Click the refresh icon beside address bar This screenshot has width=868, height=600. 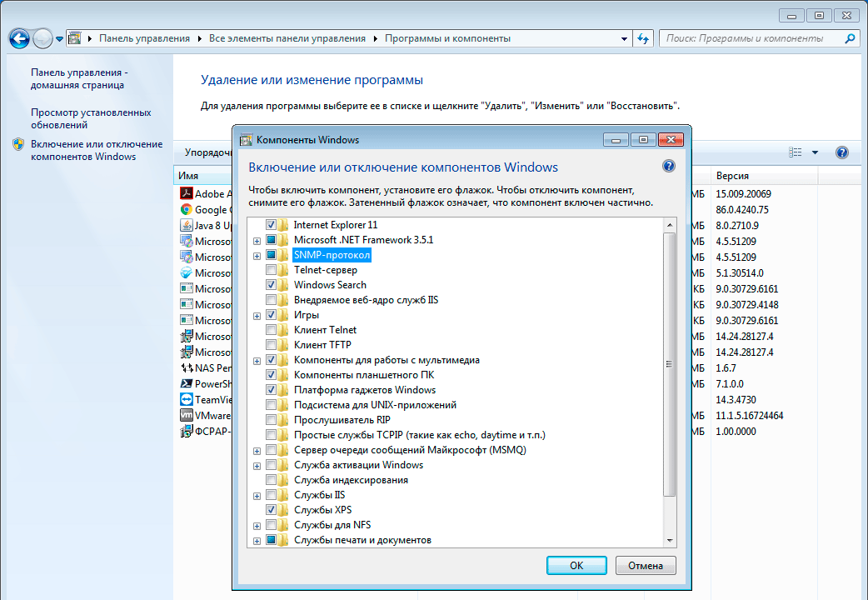tap(643, 38)
